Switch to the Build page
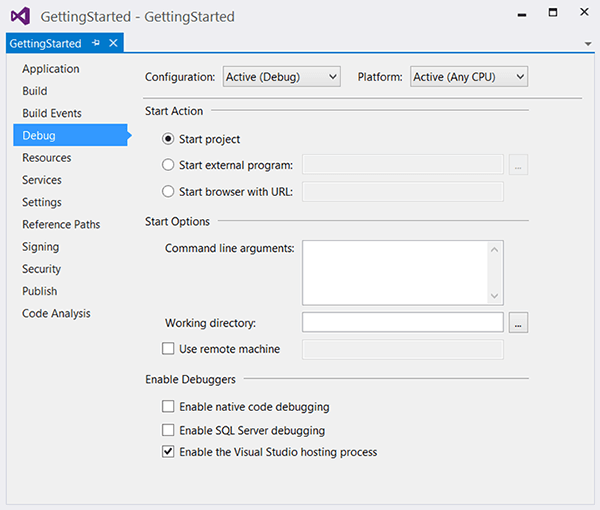Viewport: 600px width, 510px height. [35, 91]
